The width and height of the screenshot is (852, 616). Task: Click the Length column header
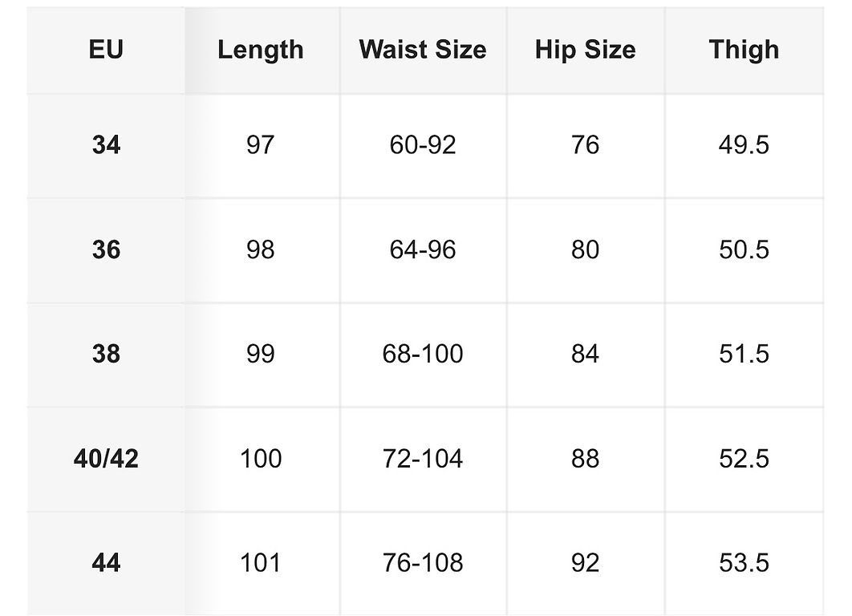260,50
